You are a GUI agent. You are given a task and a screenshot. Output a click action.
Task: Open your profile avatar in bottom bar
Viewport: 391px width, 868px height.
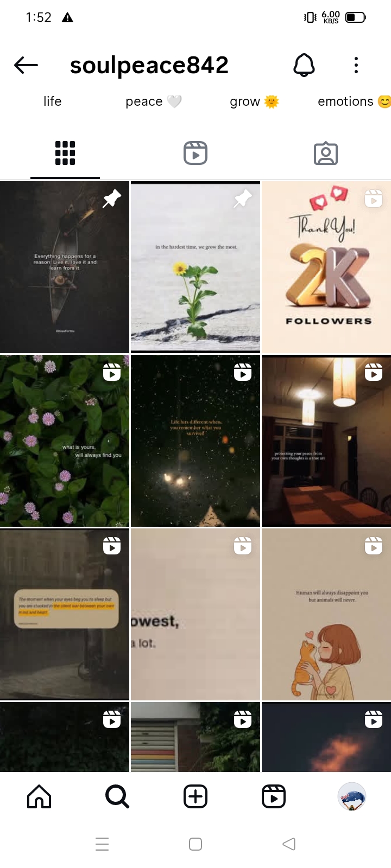coord(352,796)
